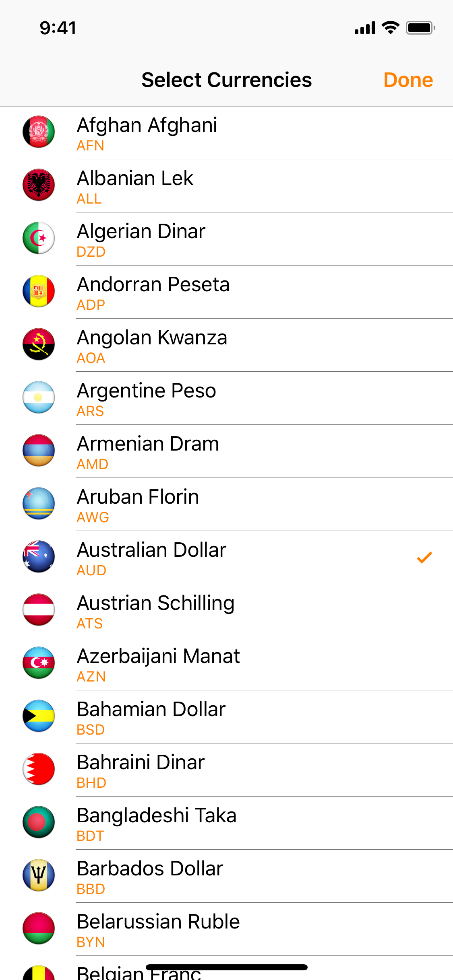Tap the Andorran flag icon
Screen dimensions: 453x980
39,291
